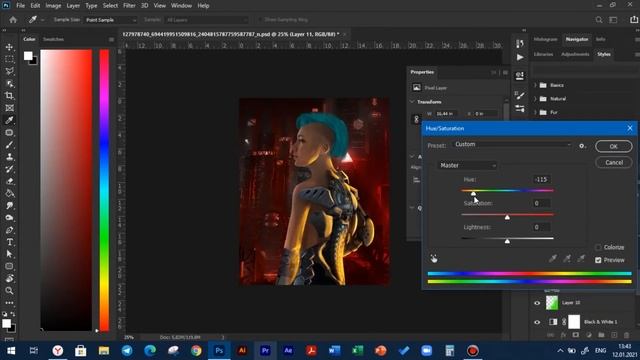Click the foreground color swatch in Color panel
The image size is (640, 360).
point(28,56)
